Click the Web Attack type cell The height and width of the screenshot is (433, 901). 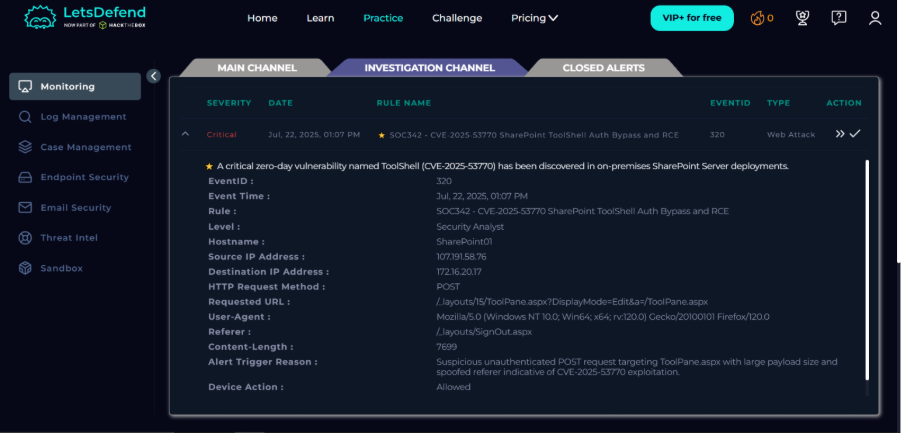791,134
